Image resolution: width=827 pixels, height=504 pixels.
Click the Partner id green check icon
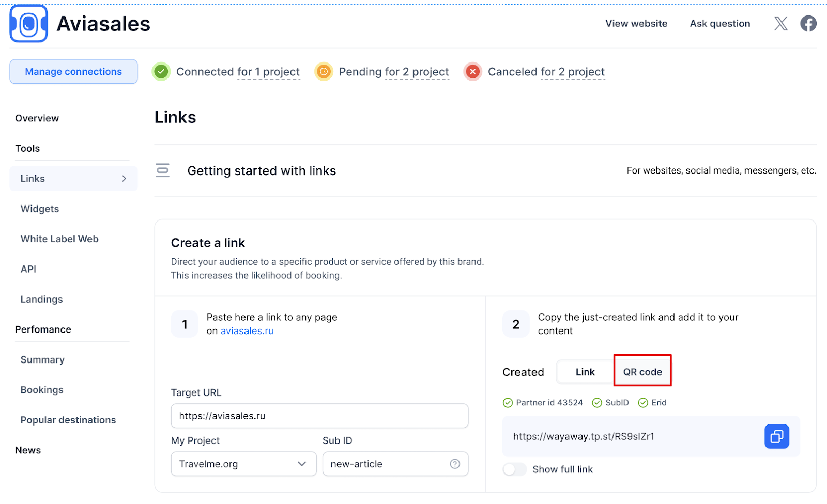tap(508, 403)
